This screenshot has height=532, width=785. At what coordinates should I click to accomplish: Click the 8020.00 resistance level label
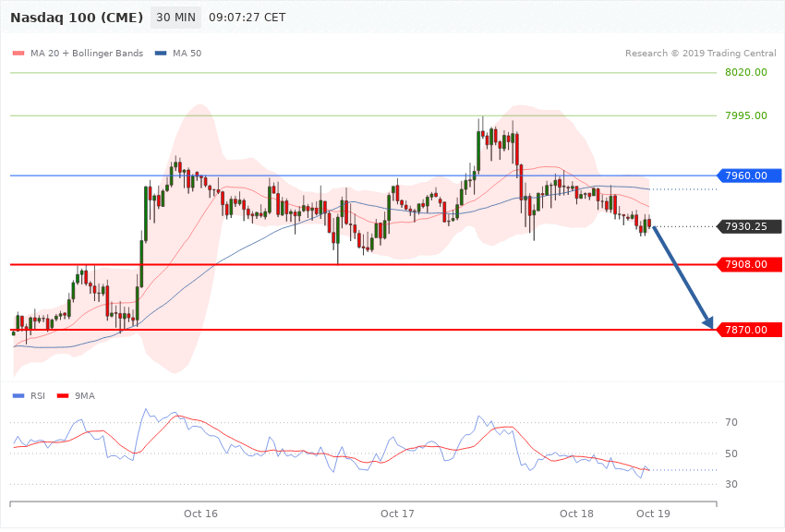click(746, 72)
